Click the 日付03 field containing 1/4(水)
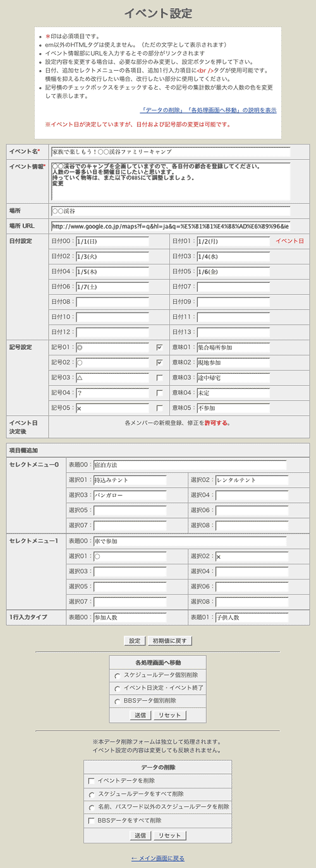The image size is (316, 868). 233,256
